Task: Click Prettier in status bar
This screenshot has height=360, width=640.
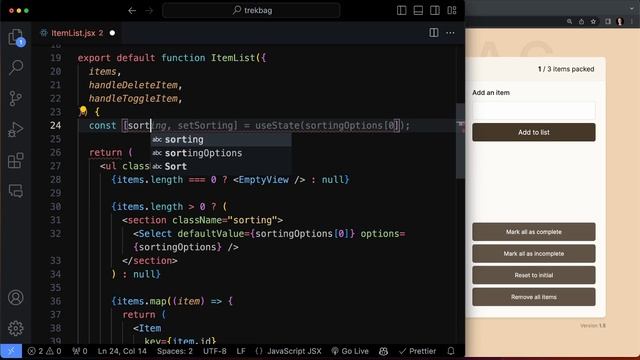Action: click(x=417, y=351)
